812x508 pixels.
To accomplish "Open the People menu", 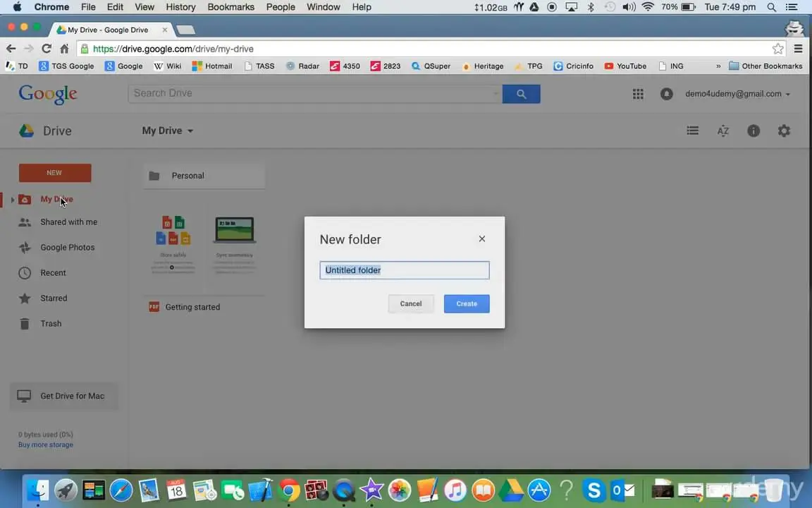I will pyautogui.click(x=281, y=7).
